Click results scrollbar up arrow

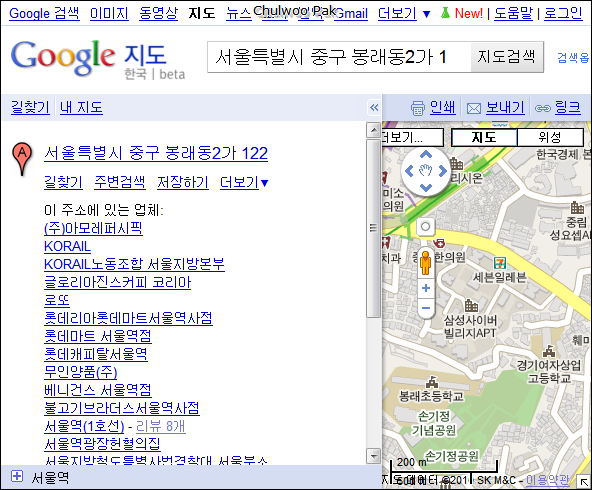tap(373, 131)
